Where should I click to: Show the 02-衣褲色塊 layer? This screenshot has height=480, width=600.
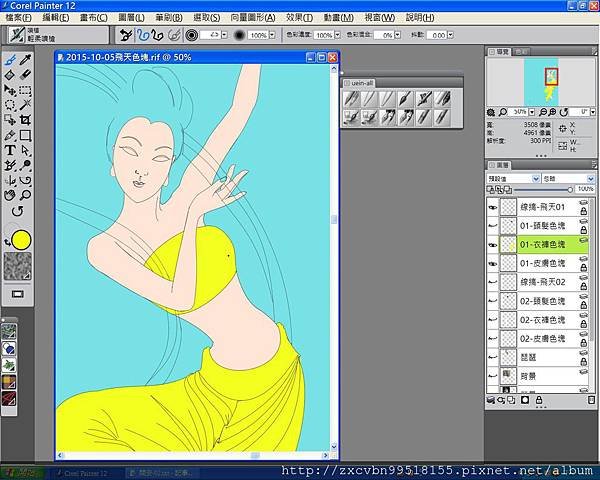[493, 320]
